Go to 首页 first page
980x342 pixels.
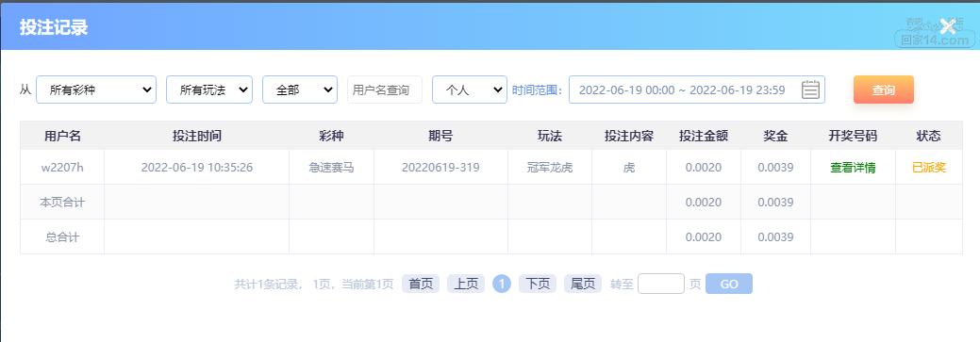(x=421, y=284)
